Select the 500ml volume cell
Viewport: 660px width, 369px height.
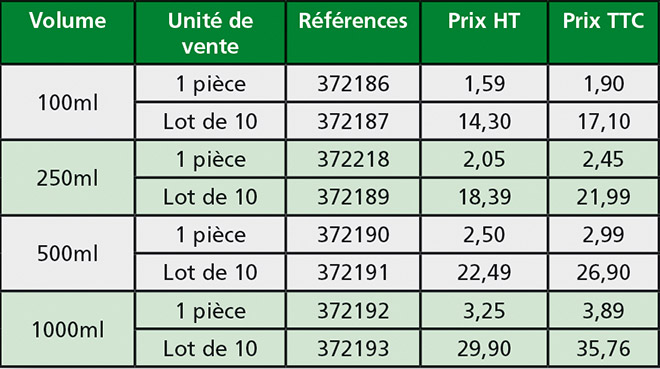[x=67, y=253]
